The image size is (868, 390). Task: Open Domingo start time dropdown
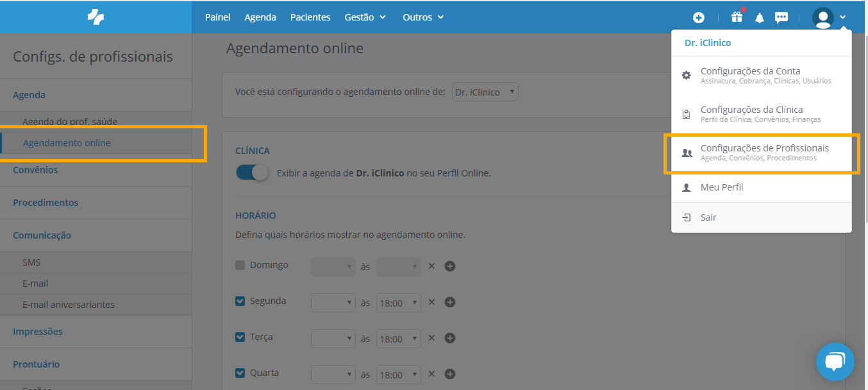[333, 266]
